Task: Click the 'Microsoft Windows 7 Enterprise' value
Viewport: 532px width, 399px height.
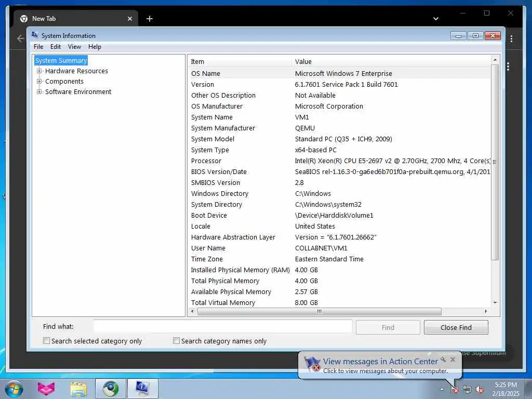Action: click(x=343, y=73)
